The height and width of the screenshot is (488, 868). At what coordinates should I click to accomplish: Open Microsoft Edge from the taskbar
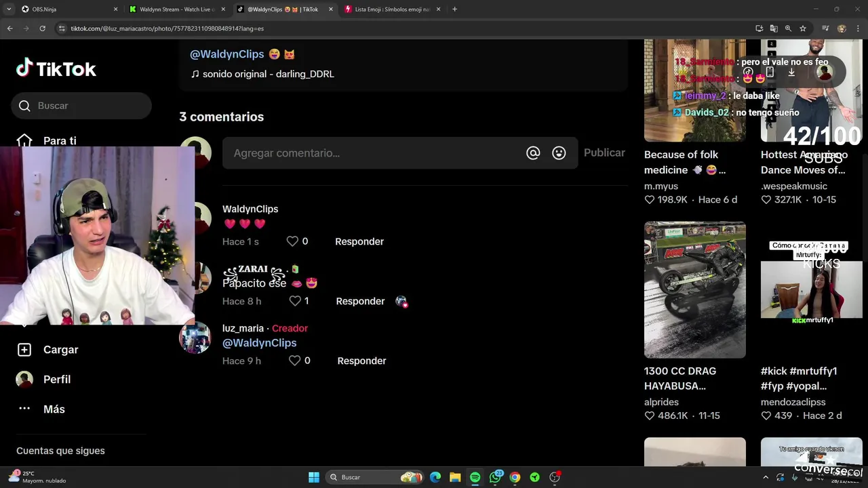coord(435,477)
